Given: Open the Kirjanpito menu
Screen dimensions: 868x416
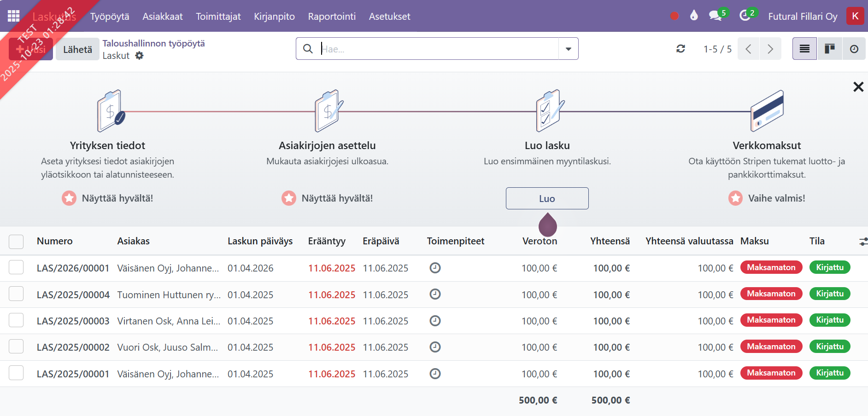Looking at the screenshot, I should [274, 17].
